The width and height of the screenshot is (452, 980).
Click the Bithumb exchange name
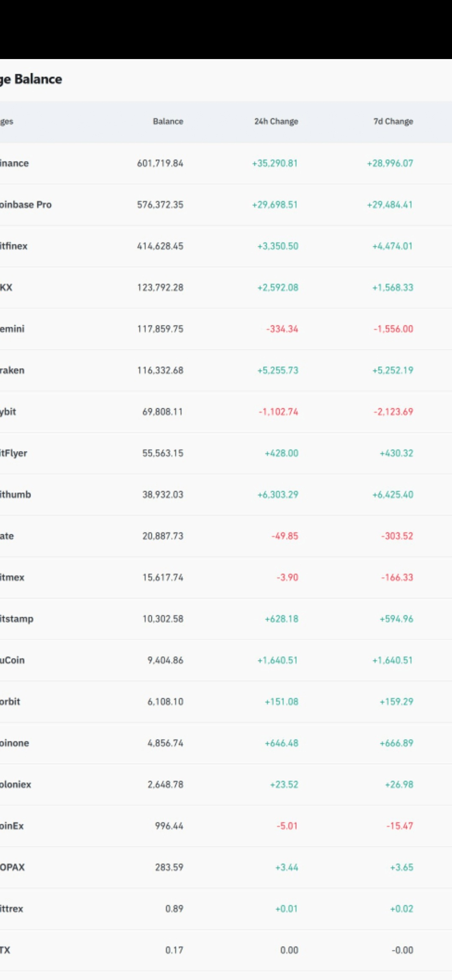15,495
